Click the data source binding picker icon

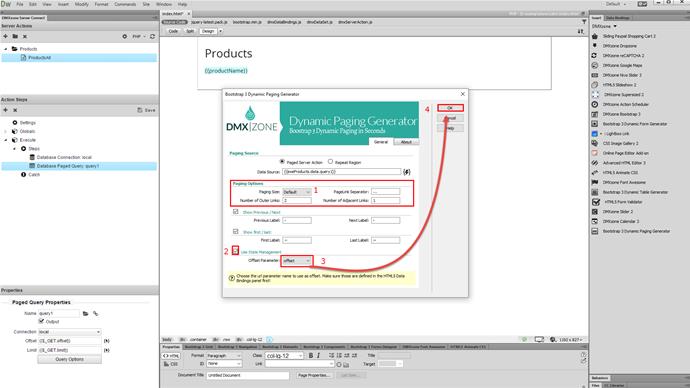pyautogui.click(x=407, y=172)
